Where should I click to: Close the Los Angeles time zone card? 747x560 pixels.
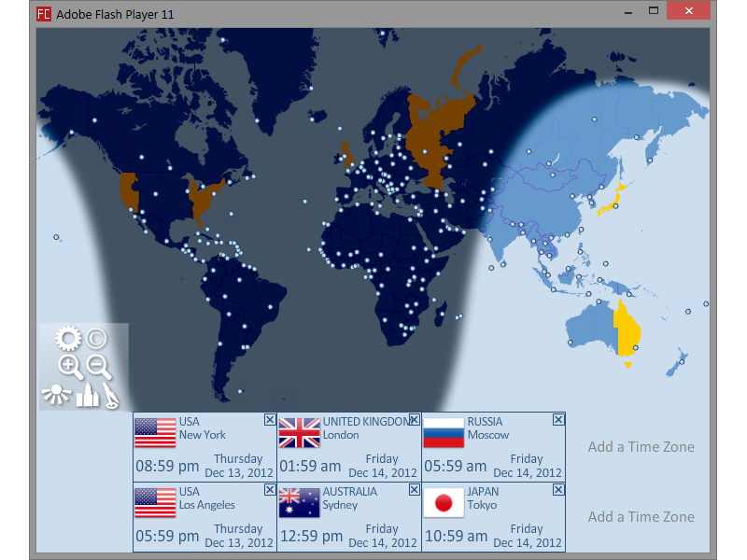(x=270, y=490)
